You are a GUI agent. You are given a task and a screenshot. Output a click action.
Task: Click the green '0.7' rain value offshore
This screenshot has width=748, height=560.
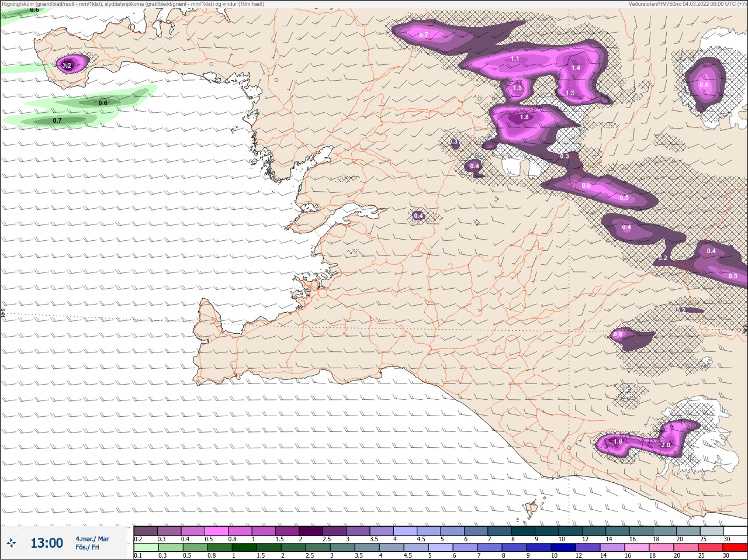pos(57,120)
